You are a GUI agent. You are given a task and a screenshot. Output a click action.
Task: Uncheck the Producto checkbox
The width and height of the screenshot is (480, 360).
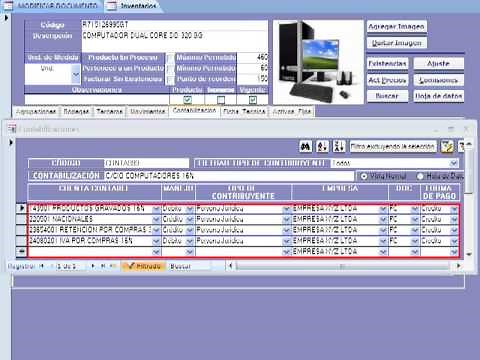click(x=187, y=99)
